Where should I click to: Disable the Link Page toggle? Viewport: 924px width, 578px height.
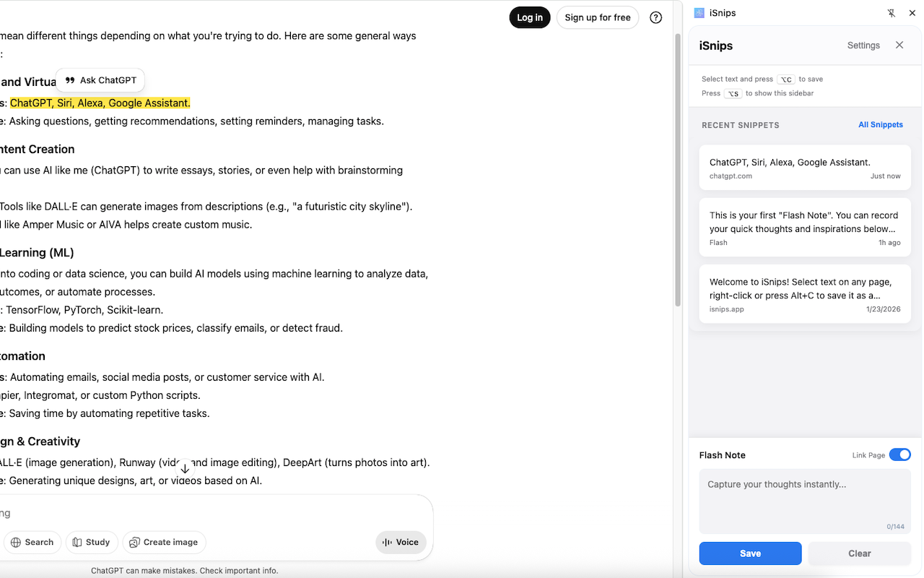[x=900, y=454]
